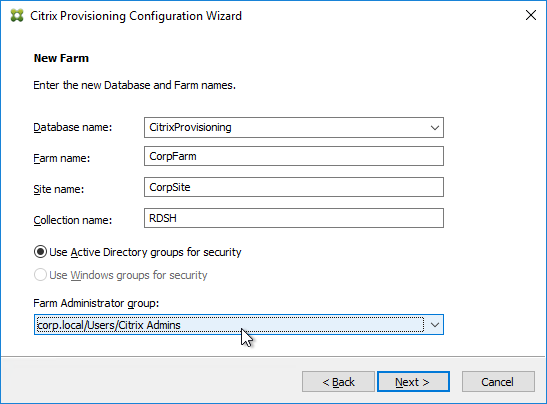Click the Farm Administrator group label
Image resolution: width=547 pixels, height=404 pixels.
coord(96,303)
